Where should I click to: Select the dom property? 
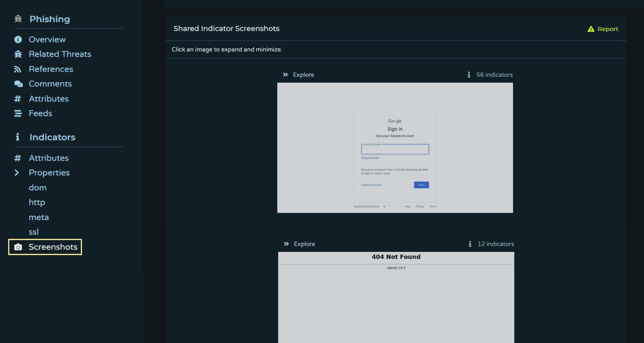38,188
